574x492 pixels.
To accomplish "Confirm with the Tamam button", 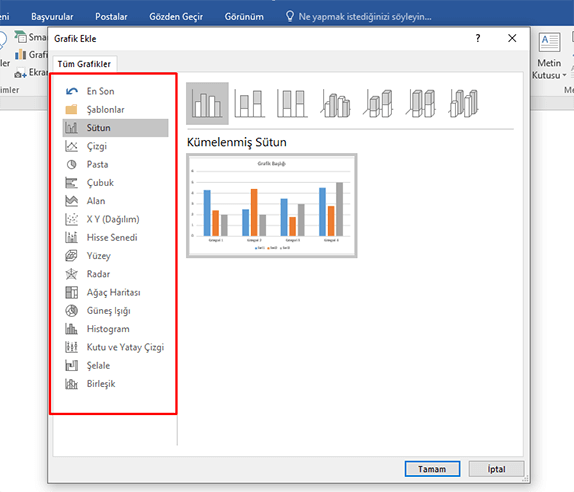I will [432, 469].
